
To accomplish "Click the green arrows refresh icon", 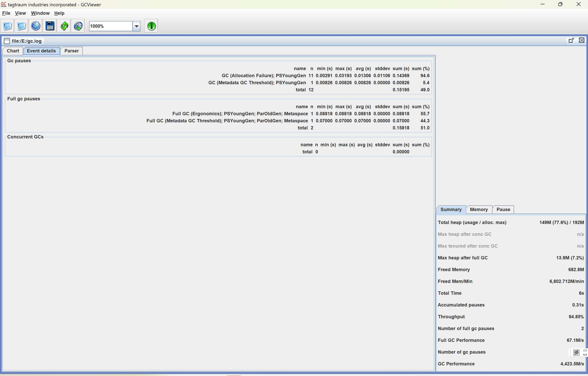I will click(64, 26).
